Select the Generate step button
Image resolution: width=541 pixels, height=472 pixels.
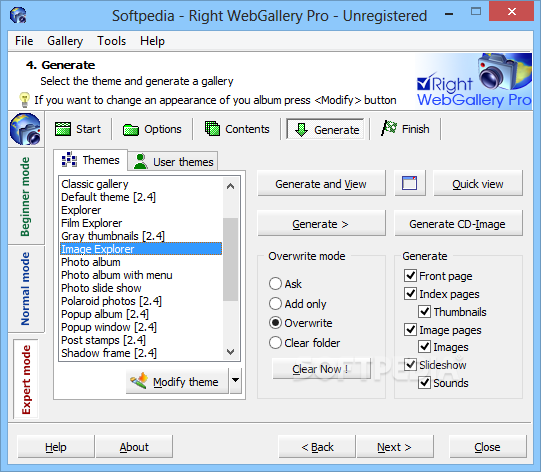pos(325,129)
